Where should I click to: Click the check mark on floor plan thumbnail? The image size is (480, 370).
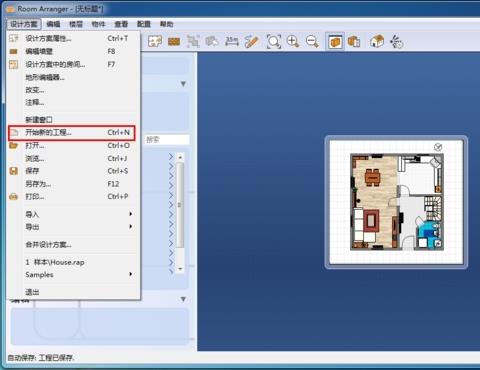coord(438,147)
